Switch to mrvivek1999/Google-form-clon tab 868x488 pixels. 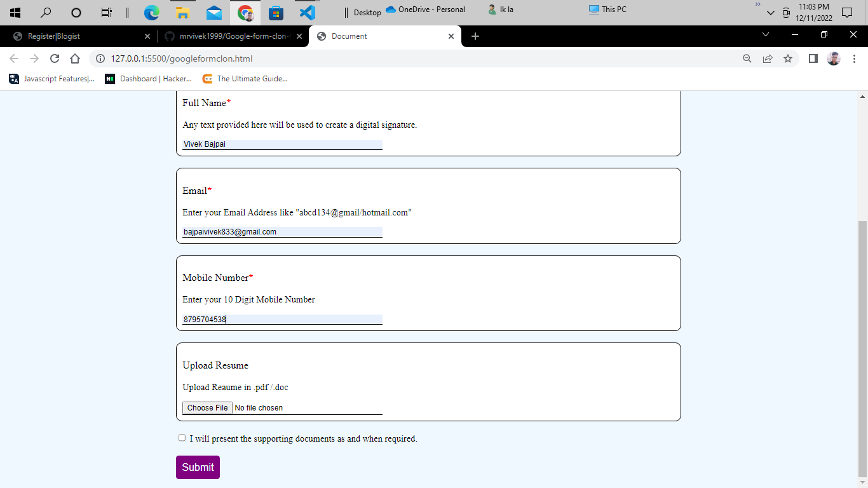(233, 36)
